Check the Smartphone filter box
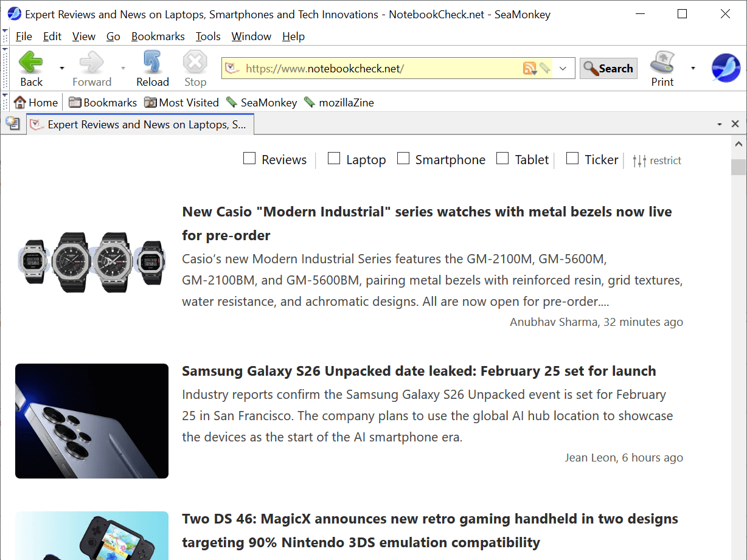 pos(403,158)
